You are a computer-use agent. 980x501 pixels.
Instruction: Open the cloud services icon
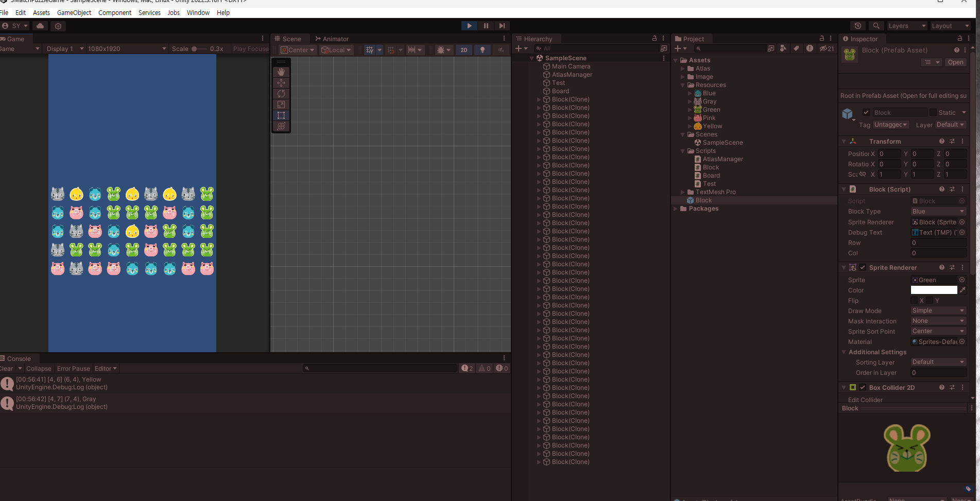click(x=40, y=26)
